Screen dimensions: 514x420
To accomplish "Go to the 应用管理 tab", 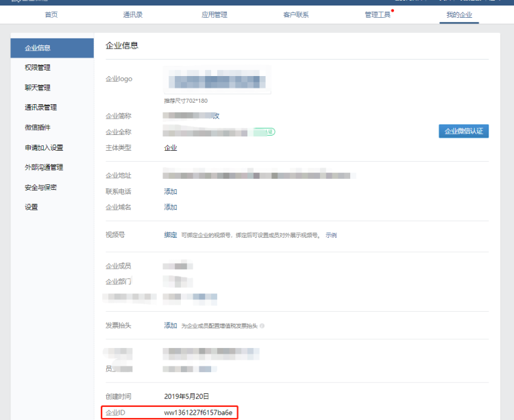I will coord(215,14).
